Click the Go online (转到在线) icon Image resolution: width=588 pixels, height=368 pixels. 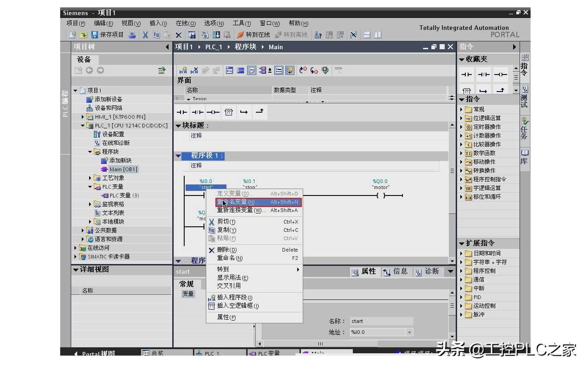240,34
